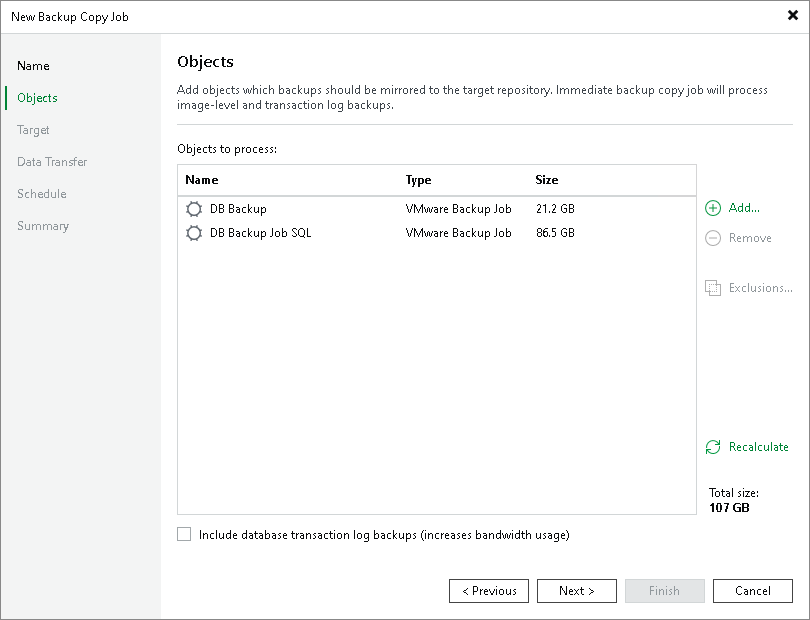This screenshot has height=620, width=810.
Task: Click the Next button
Action: (577, 591)
